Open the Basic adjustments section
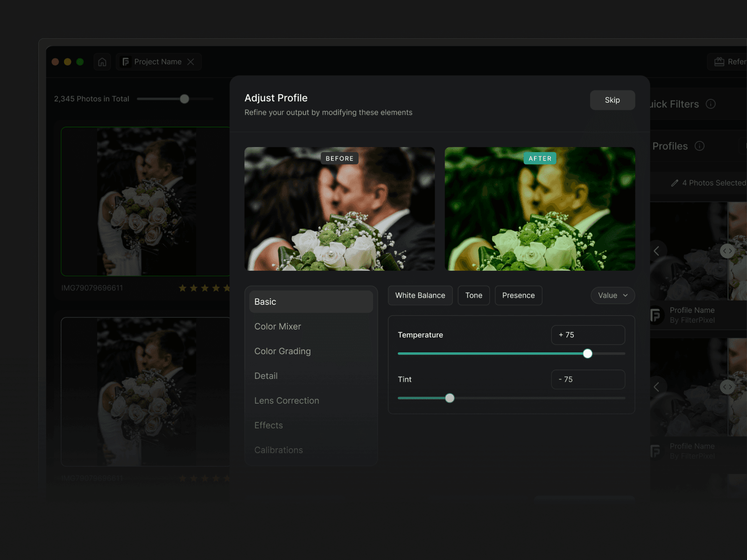 tap(311, 301)
